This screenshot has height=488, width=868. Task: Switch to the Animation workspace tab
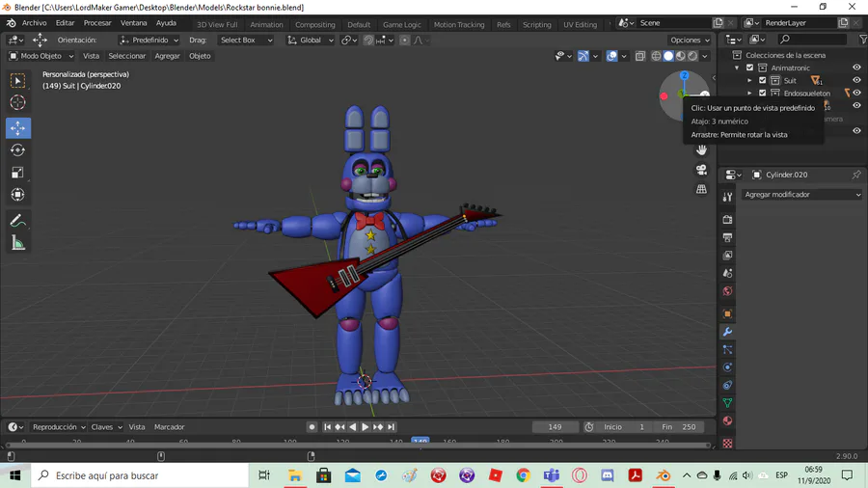coord(266,24)
